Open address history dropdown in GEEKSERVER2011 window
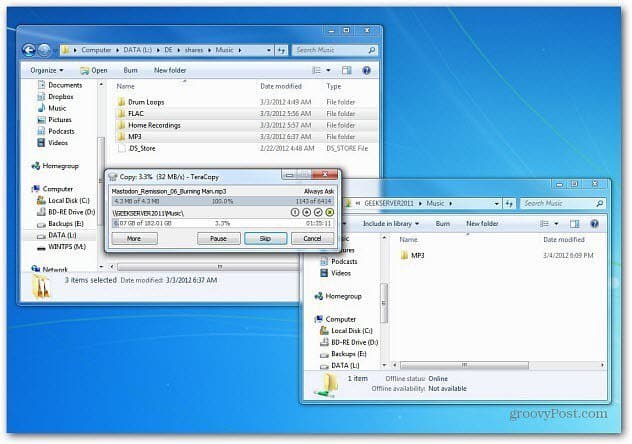The image size is (632, 444). 497,203
